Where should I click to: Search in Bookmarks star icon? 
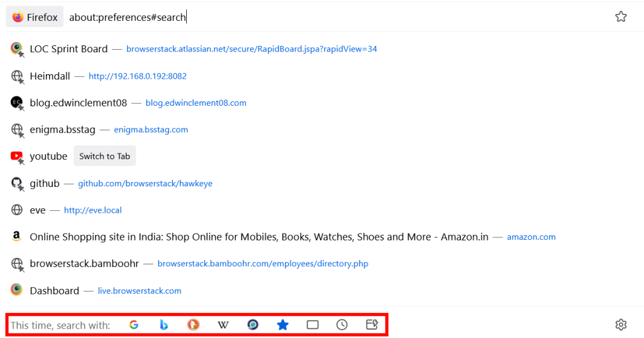282,325
